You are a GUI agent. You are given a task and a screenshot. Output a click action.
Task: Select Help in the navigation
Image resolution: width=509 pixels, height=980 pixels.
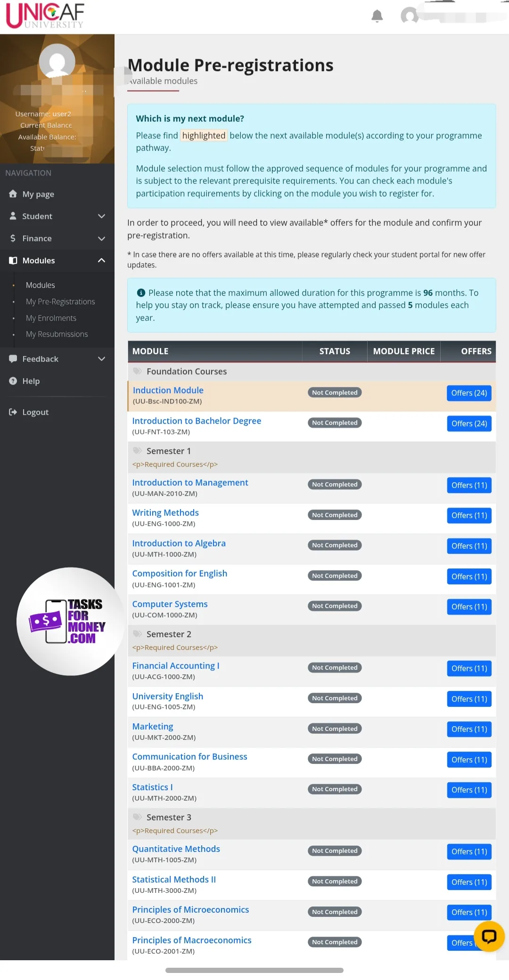[31, 381]
